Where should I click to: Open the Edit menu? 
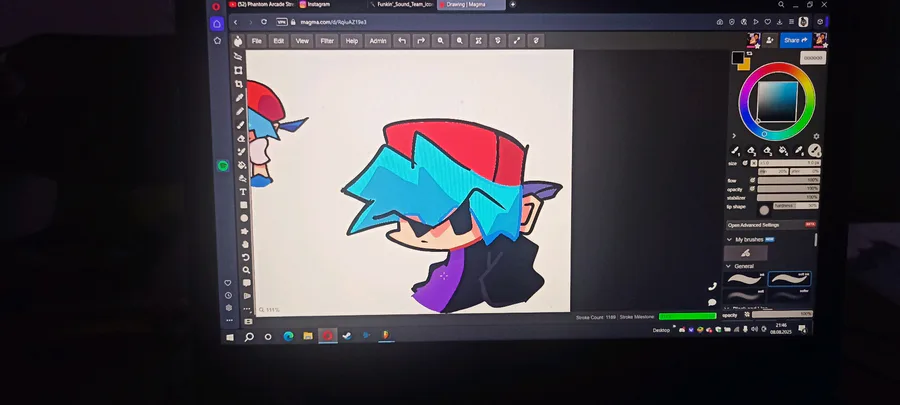(x=278, y=41)
